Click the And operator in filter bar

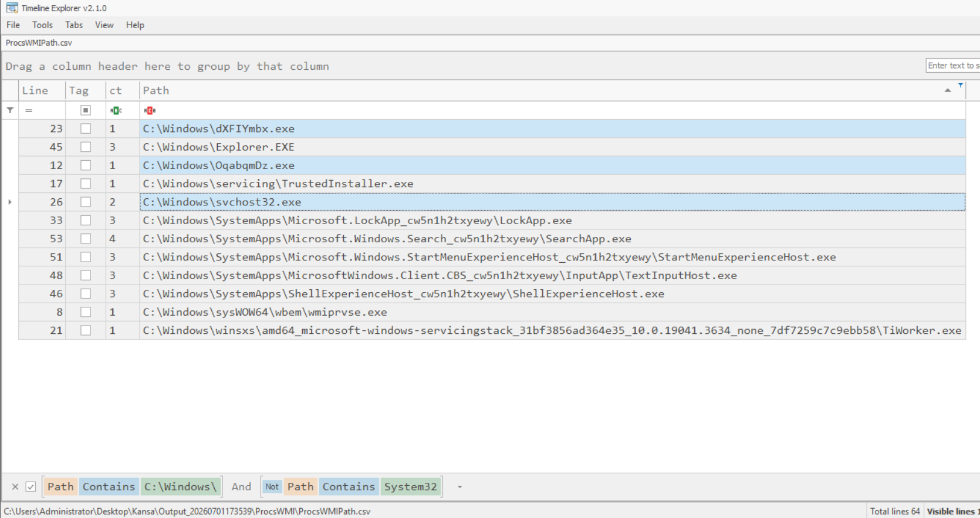point(241,487)
